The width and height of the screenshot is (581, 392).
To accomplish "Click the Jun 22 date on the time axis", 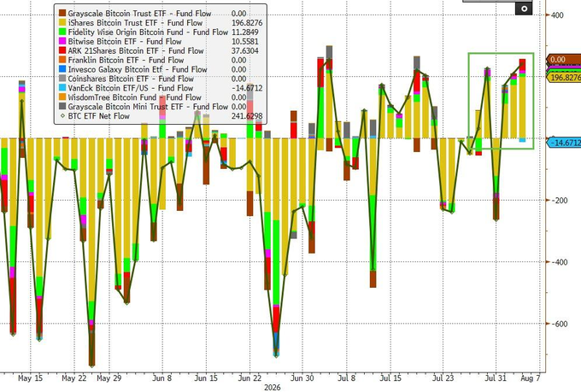I will coord(249,378).
